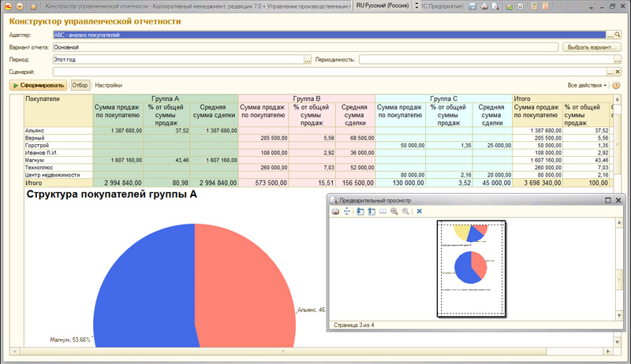
Task: Click the print icon in preview window
Action: [335, 211]
